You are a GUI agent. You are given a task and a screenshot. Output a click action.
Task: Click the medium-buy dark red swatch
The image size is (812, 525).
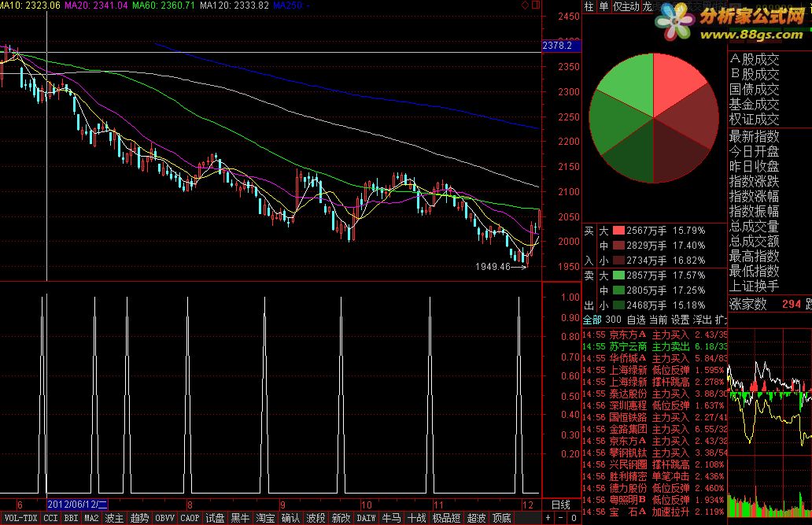coord(618,245)
